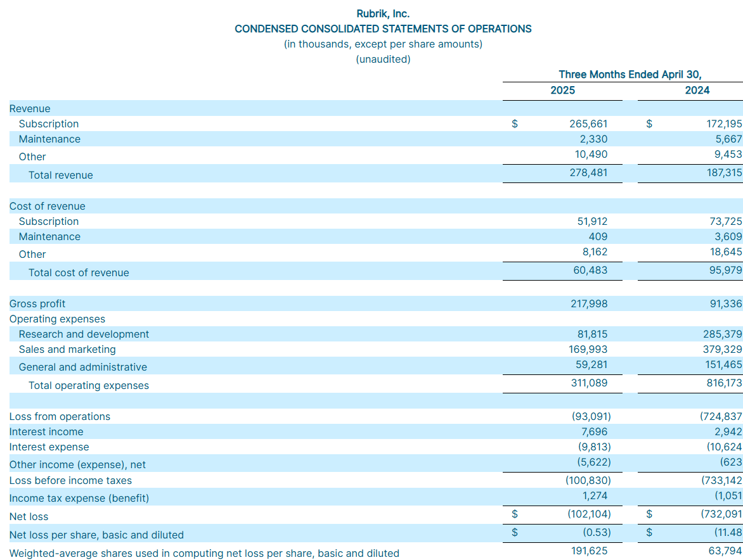Screen dimensions: 743x560
Task: Click the Rubrik, Inc. title heading
Action: click(x=383, y=13)
